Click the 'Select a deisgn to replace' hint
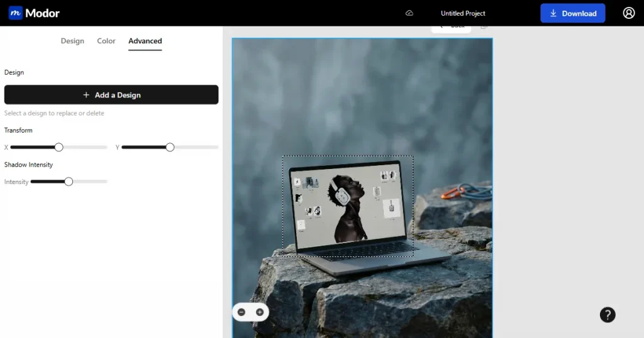The width and height of the screenshot is (644, 338). coord(54,113)
